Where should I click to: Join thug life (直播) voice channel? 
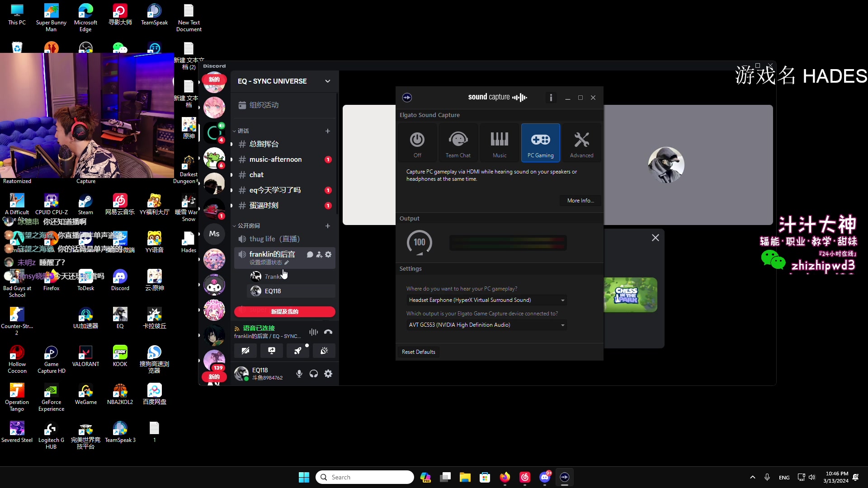tap(284, 239)
